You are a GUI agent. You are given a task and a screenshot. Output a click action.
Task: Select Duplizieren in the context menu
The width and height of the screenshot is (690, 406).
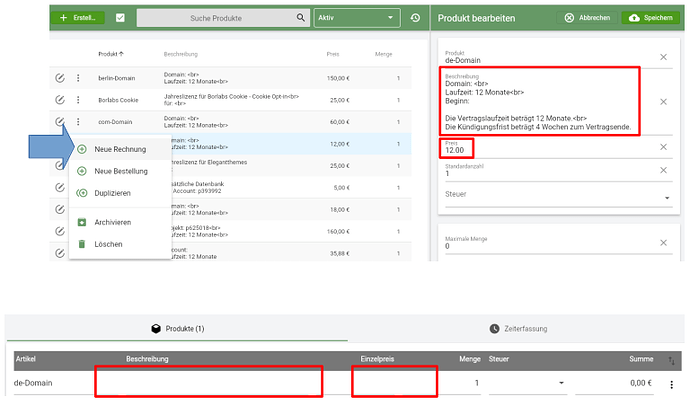coord(120,193)
